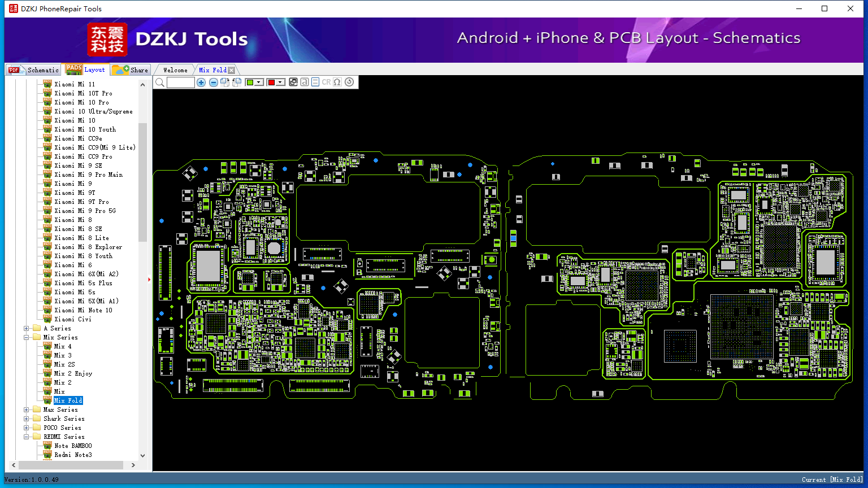Expand the Shark Series folder

tap(27, 419)
